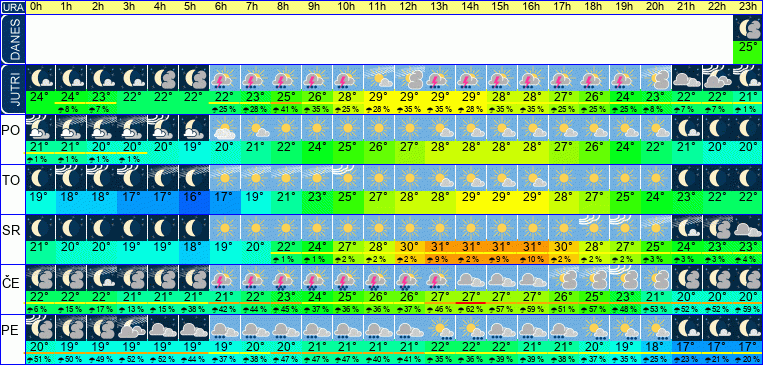Click the ČE 8h heavy storm icon
The width and height of the screenshot is (763, 365).
(x=286, y=278)
